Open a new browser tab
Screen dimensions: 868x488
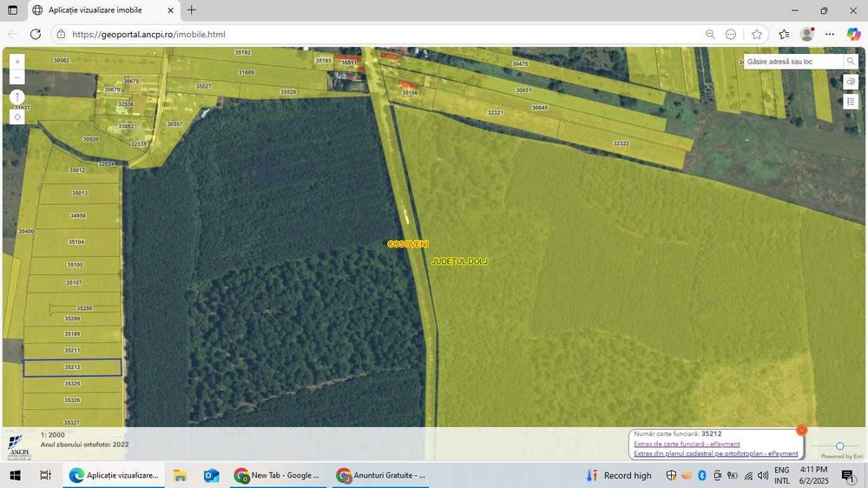tap(192, 10)
